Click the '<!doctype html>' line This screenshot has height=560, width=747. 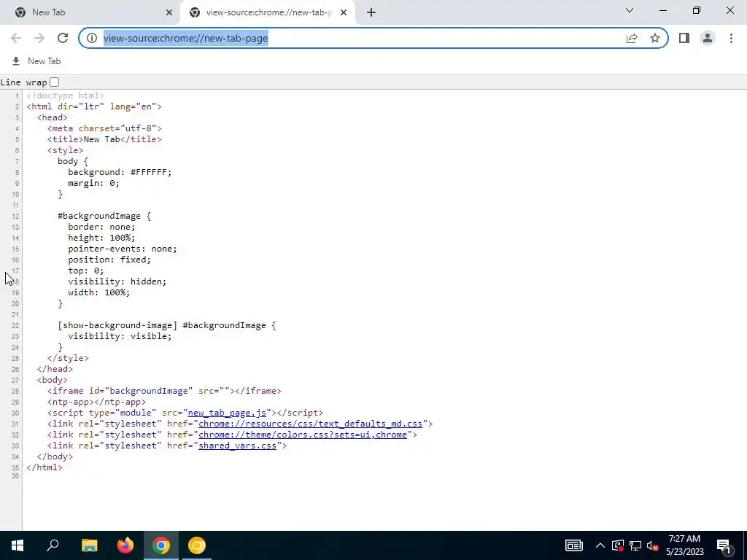65,96
